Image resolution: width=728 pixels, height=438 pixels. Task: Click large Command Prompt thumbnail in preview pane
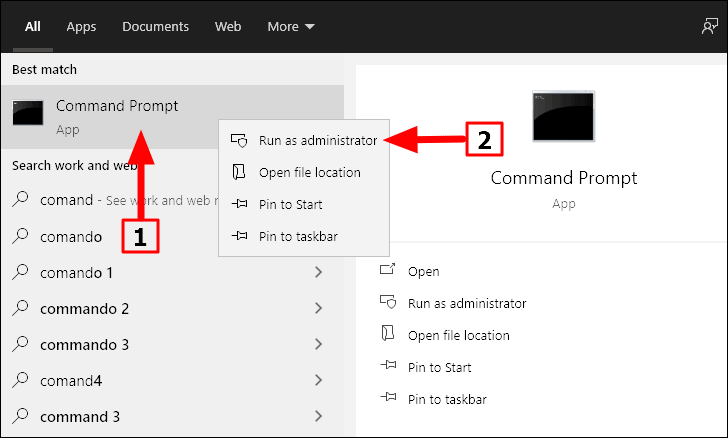click(x=563, y=116)
